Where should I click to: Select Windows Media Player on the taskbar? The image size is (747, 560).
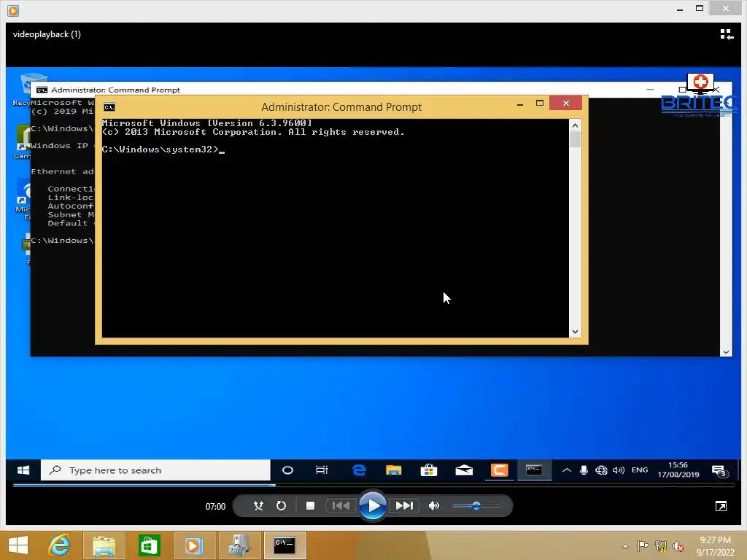194,545
